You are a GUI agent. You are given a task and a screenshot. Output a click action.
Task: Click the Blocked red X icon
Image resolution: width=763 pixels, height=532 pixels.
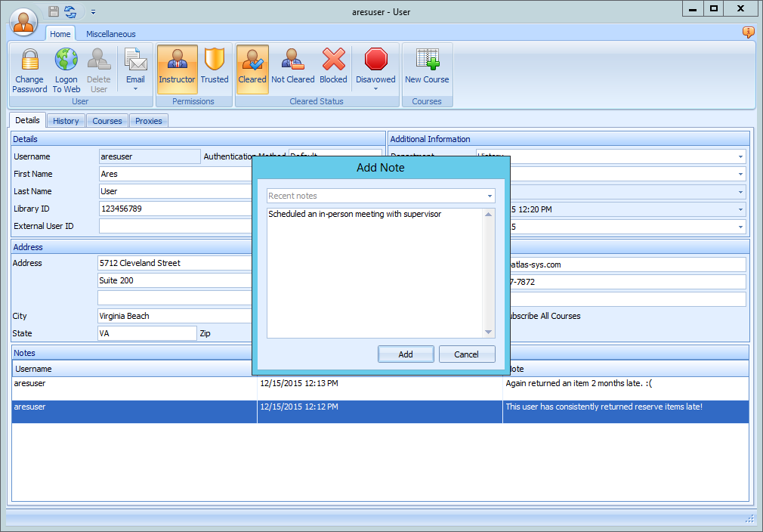pyautogui.click(x=333, y=60)
